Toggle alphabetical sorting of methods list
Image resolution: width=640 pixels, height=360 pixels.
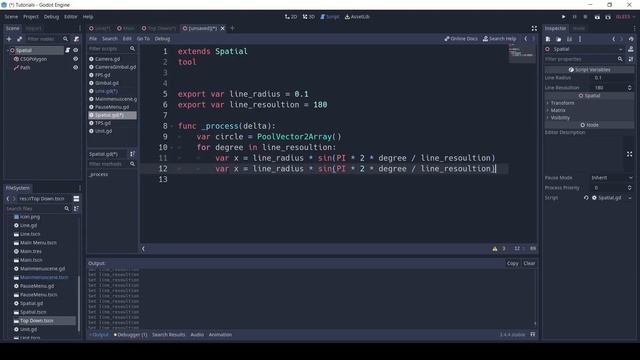(132, 154)
